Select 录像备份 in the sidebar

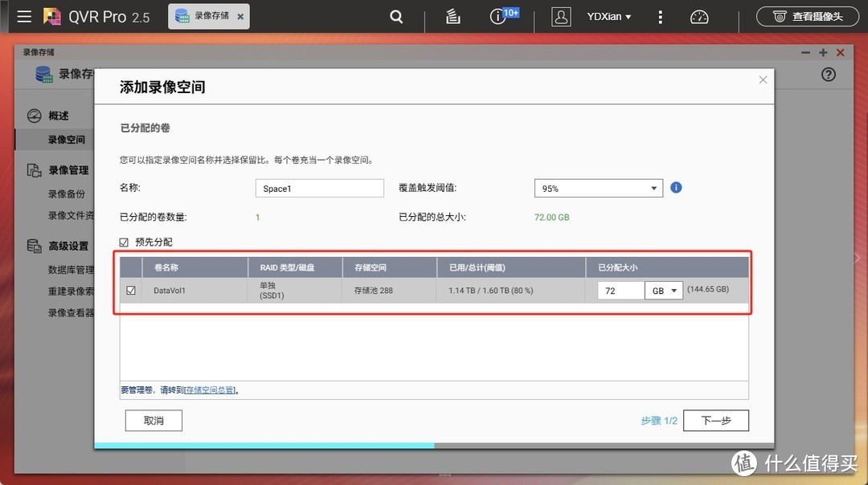pos(68,194)
